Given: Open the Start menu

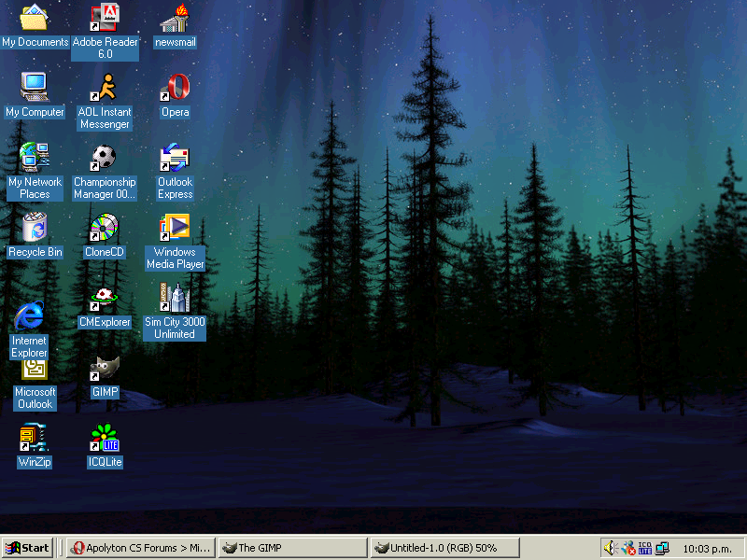Looking at the screenshot, I should point(28,548).
